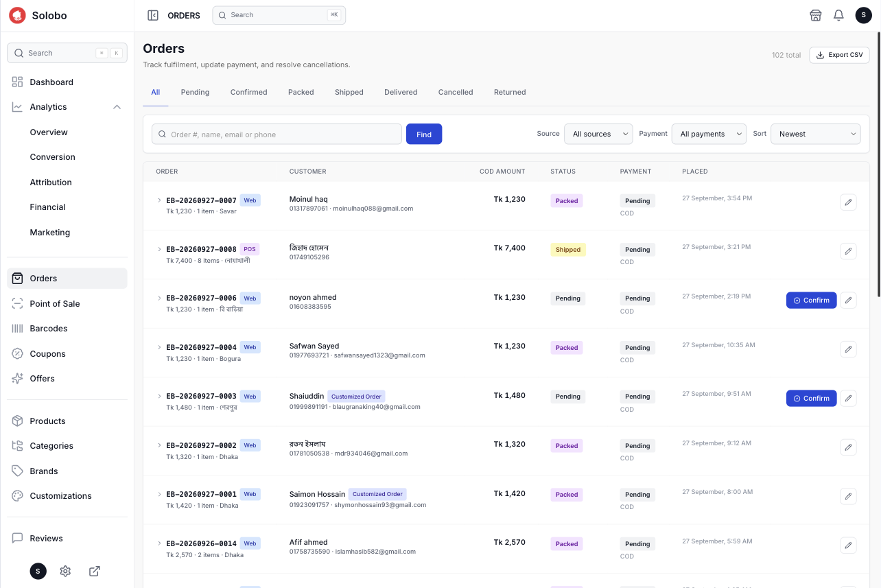881x588 pixels.
Task: Click the Solobo logo icon
Action: [17, 15]
